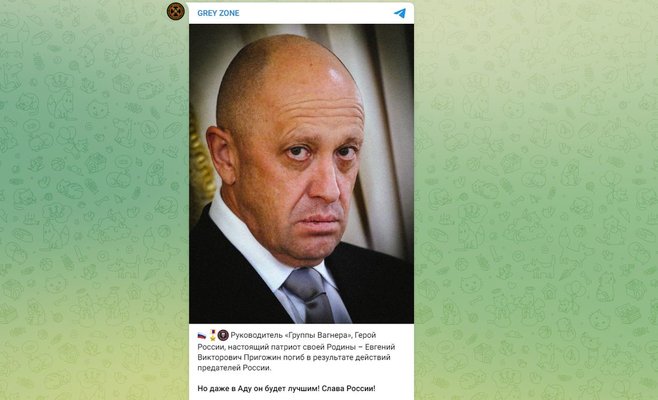Click the round dark emblem emoji
The image size is (658, 400).
tap(223, 335)
